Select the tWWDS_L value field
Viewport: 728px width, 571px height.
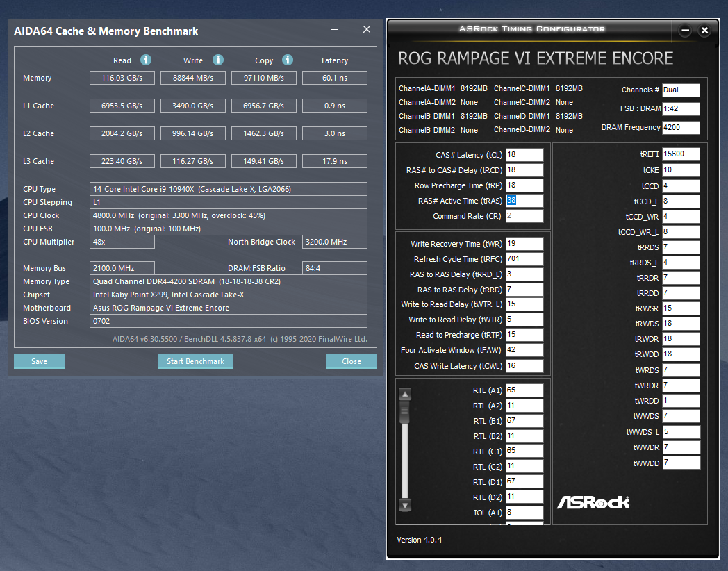[681, 432]
